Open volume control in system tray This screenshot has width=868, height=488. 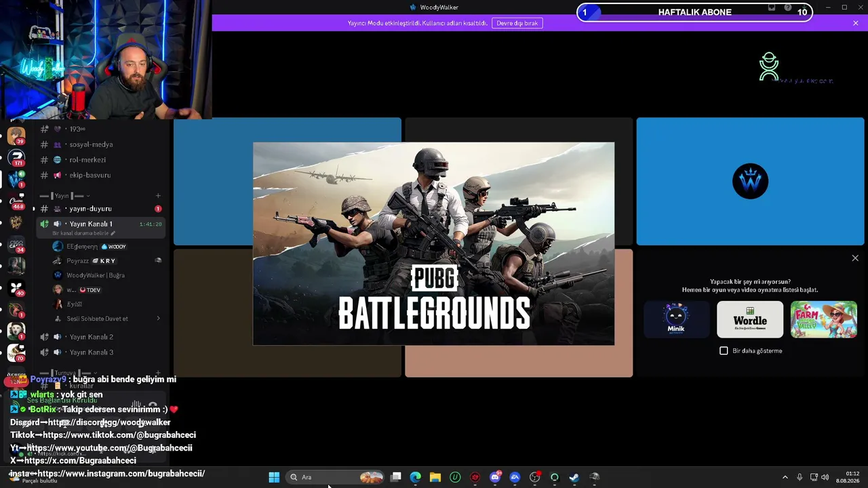click(825, 477)
